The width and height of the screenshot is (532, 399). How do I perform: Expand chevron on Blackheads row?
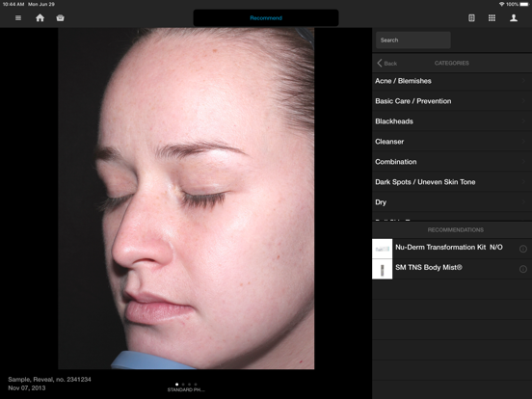pos(524,121)
